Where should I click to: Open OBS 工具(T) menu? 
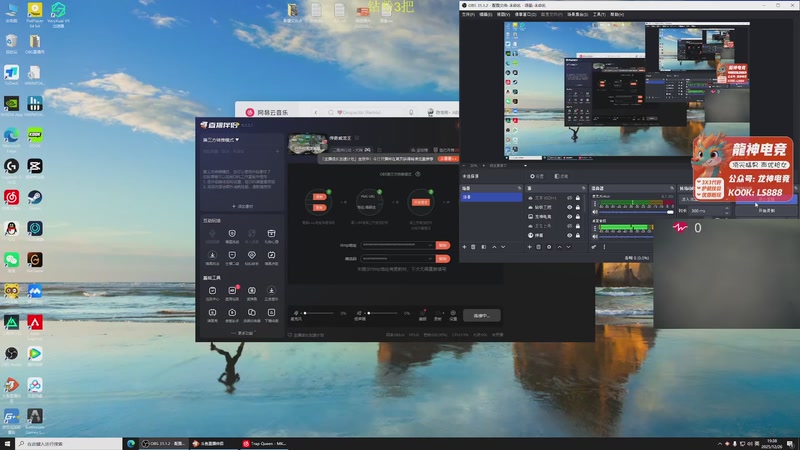[599, 14]
